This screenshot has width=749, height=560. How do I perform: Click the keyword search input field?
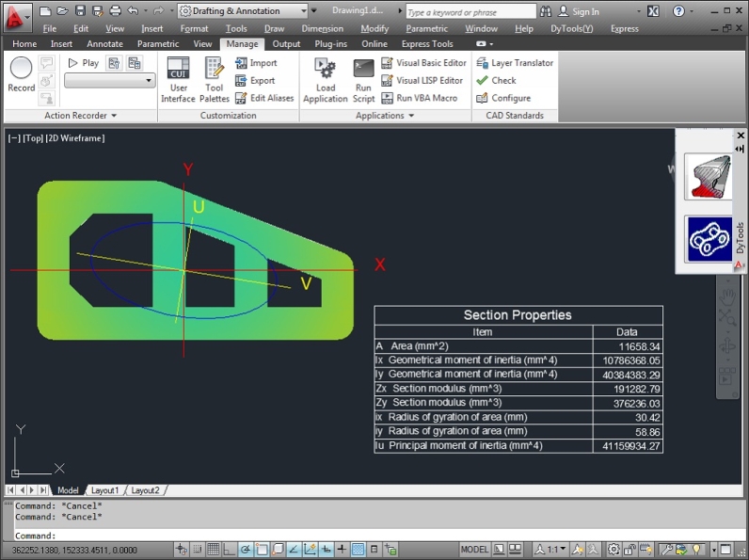click(469, 12)
